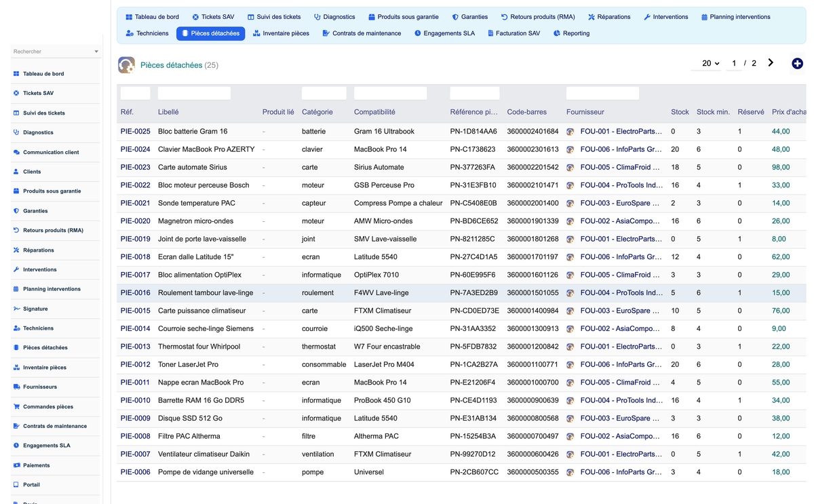814x504 pixels.
Task: Click the Facturation SAV document tab icon
Action: click(x=490, y=33)
